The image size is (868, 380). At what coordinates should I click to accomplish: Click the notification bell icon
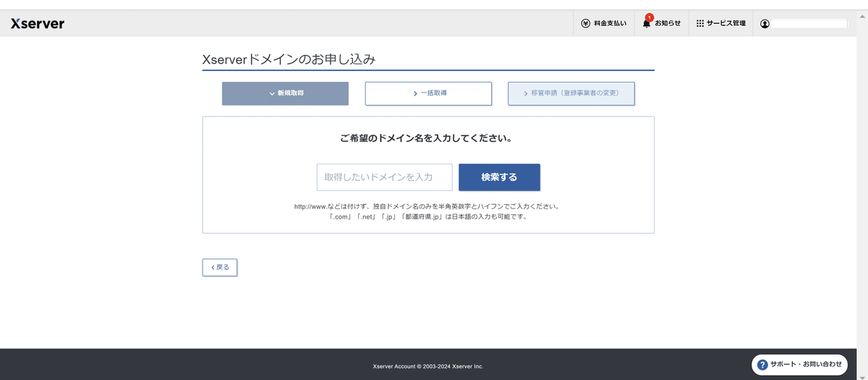point(647,23)
